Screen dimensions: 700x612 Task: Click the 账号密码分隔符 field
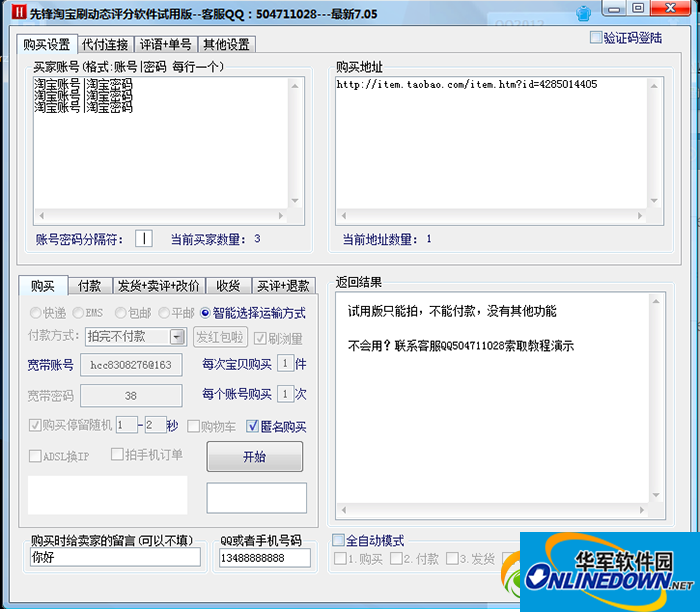pos(144,239)
